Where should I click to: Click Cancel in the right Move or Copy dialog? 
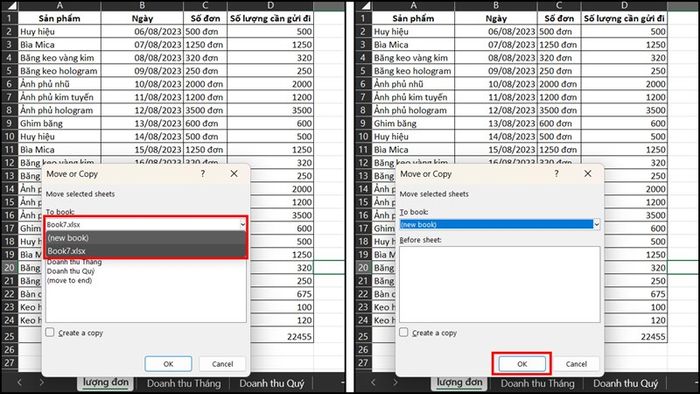[x=576, y=364]
